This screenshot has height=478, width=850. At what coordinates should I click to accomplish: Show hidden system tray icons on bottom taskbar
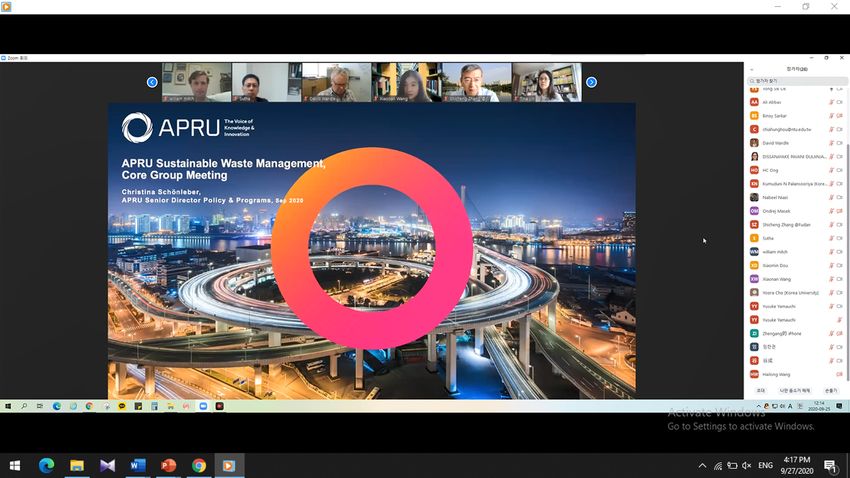[x=702, y=466]
